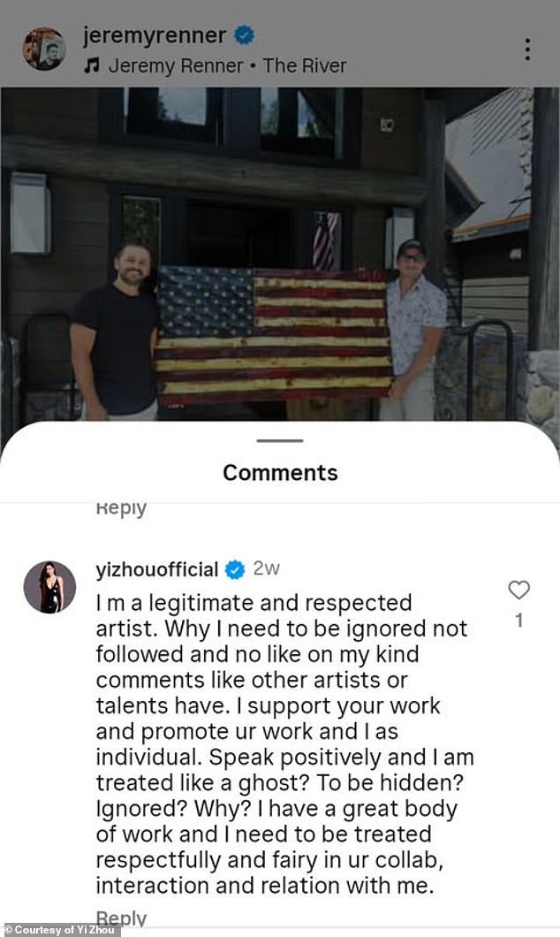This screenshot has height=937, width=560.
Task: Tap the heart to like yizhouofficial's comment
Action: tap(518, 590)
